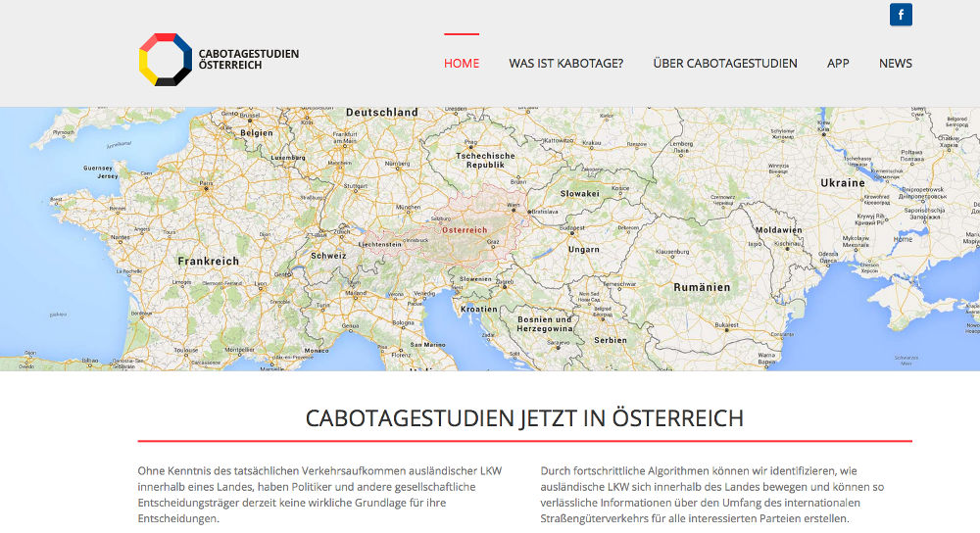Click Belgien label on the map
This screenshot has height=533, width=980.
coord(256,133)
